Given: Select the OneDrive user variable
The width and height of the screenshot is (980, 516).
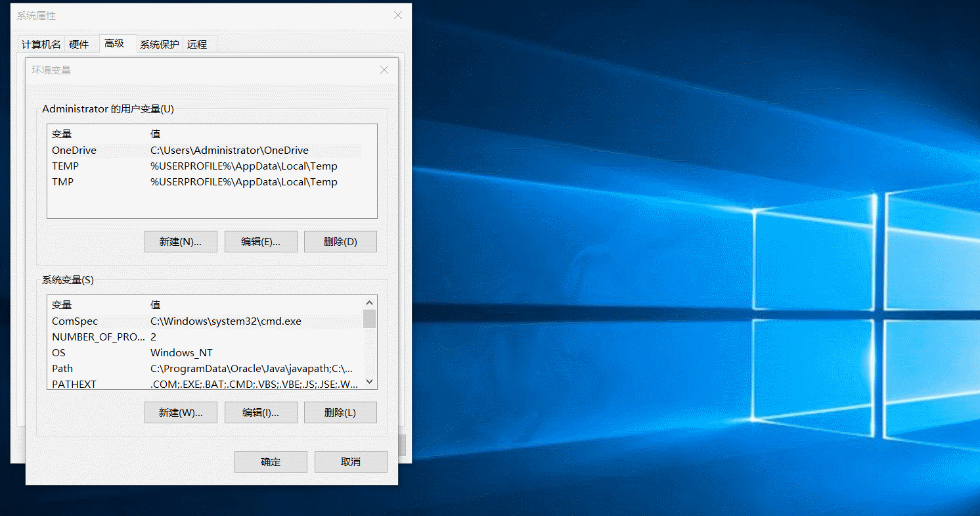Looking at the screenshot, I should (204, 151).
